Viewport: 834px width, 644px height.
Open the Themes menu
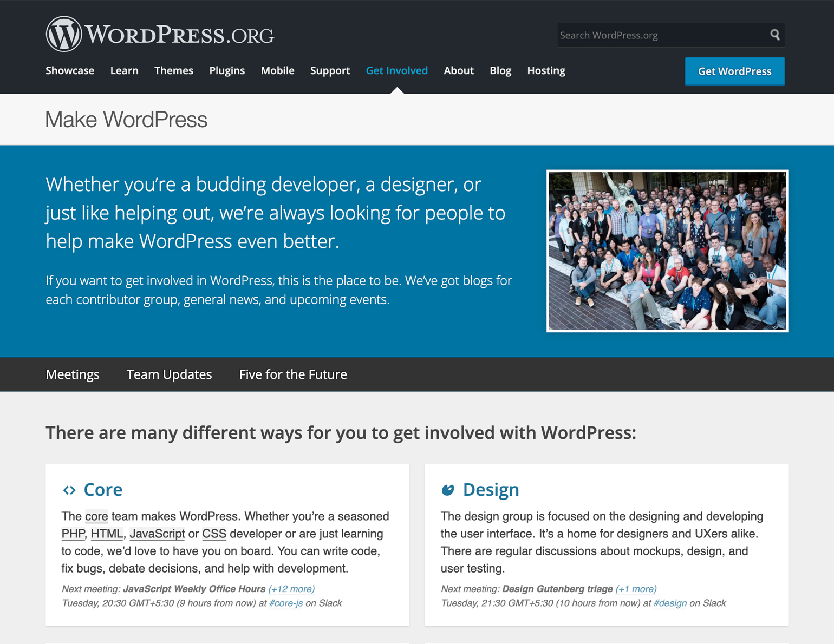(173, 70)
